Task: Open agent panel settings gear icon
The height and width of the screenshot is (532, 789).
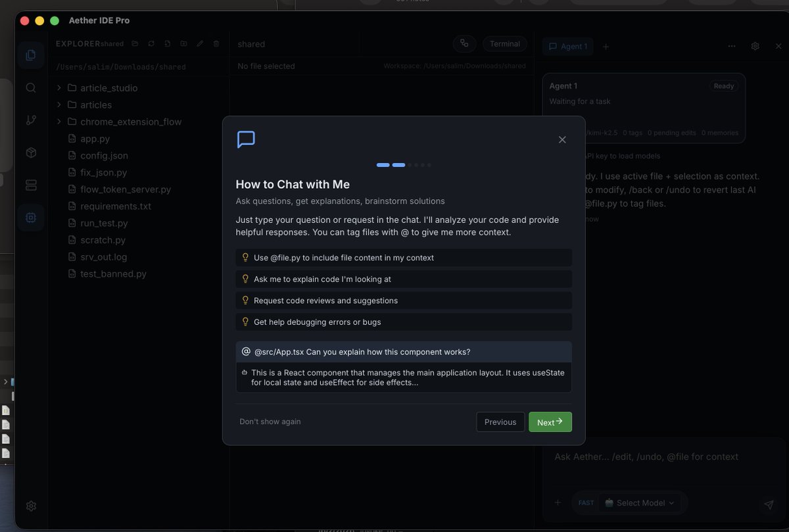Action: [x=755, y=47]
